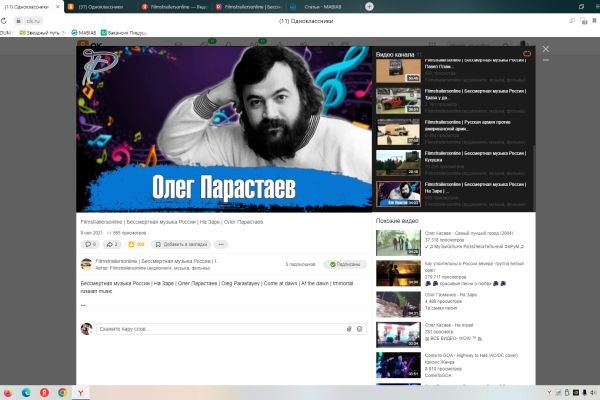Image resolution: width=600 pixels, height=400 pixels.
Task: Open Microsoft Edge from the taskbar
Action: tap(26, 393)
